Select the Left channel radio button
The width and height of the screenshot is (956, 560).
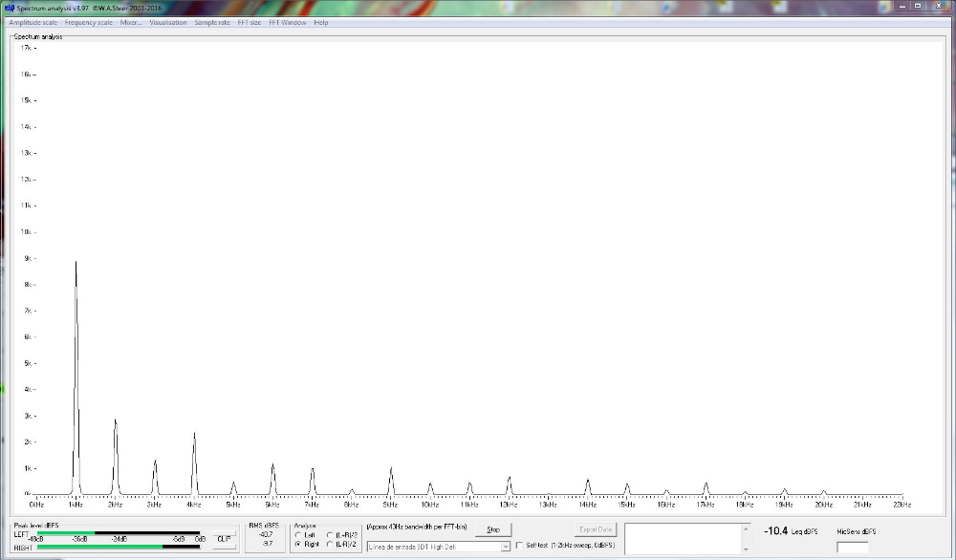tap(298, 535)
